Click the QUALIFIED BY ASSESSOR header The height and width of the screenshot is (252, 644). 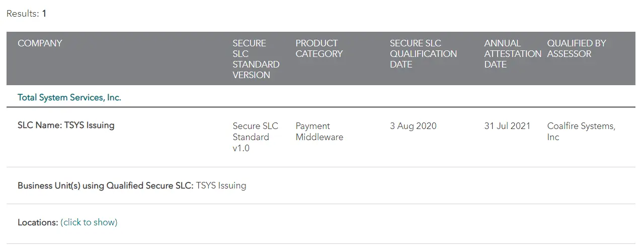tap(577, 48)
